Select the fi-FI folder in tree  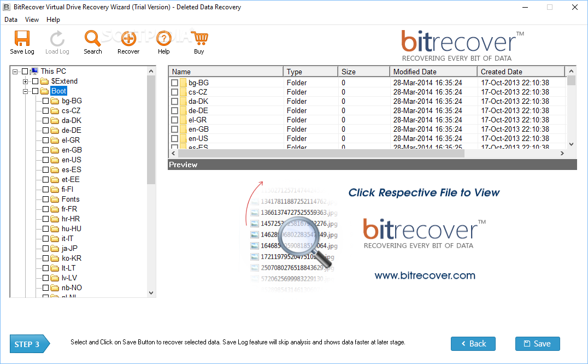[x=68, y=189]
